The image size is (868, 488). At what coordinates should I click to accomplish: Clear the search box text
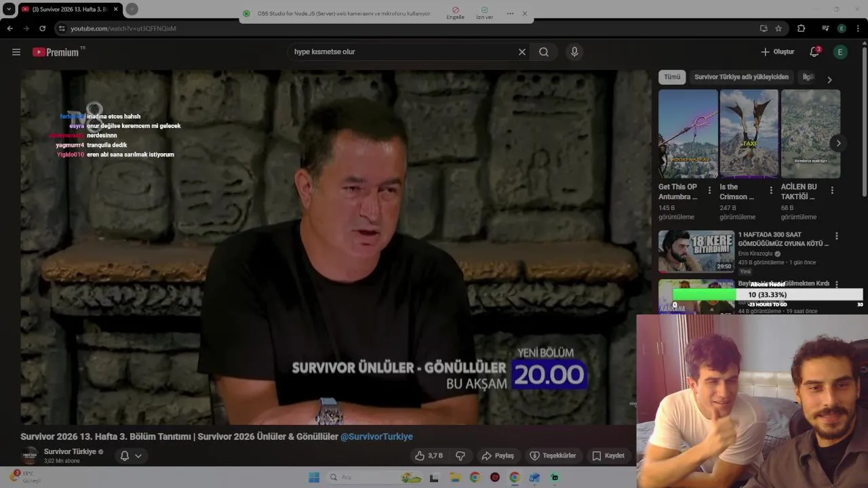point(522,52)
